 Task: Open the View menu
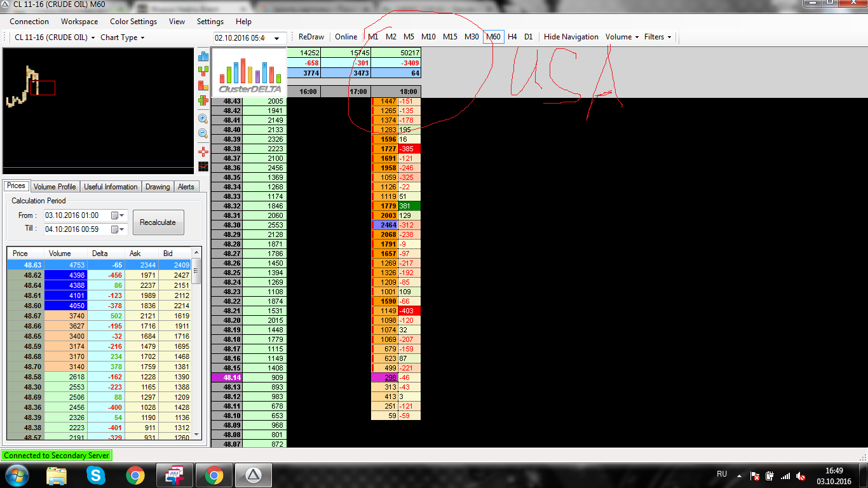tap(177, 22)
